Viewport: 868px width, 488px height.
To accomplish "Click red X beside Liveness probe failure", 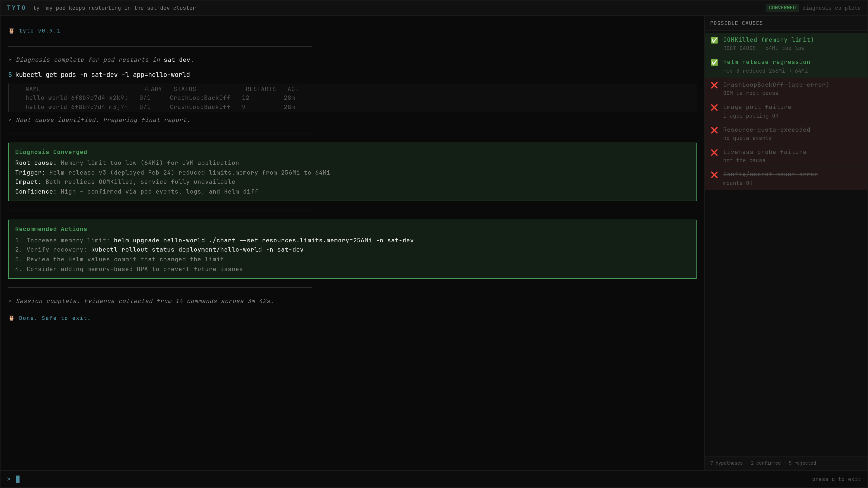I will 714,153.
